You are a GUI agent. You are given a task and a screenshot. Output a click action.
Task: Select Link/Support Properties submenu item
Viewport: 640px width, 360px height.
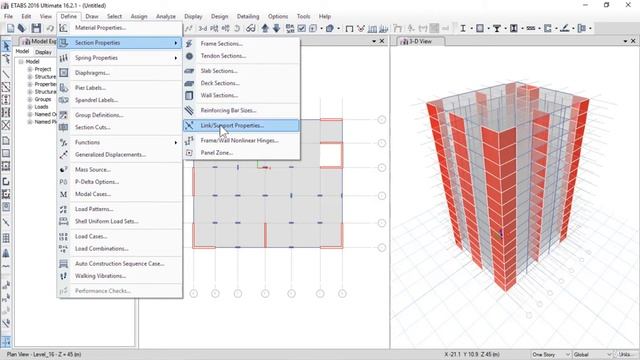point(241,125)
